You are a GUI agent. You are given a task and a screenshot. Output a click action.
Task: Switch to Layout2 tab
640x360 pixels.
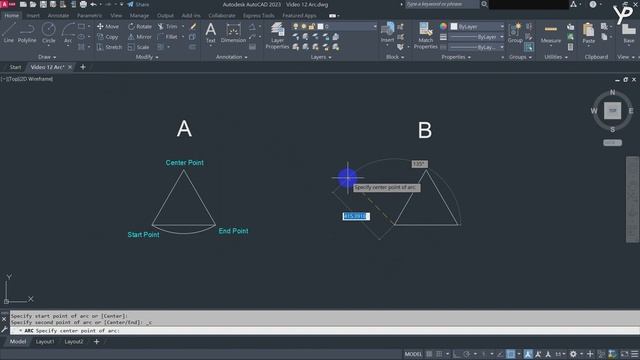tap(73, 342)
